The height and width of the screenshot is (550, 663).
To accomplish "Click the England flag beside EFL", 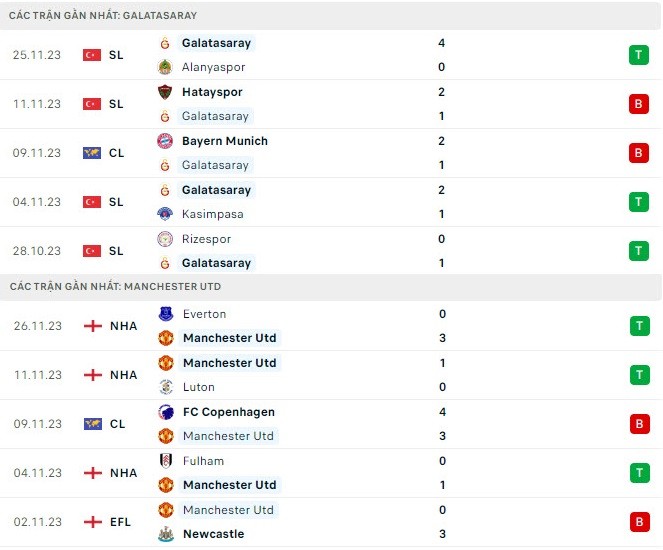I will [93, 522].
